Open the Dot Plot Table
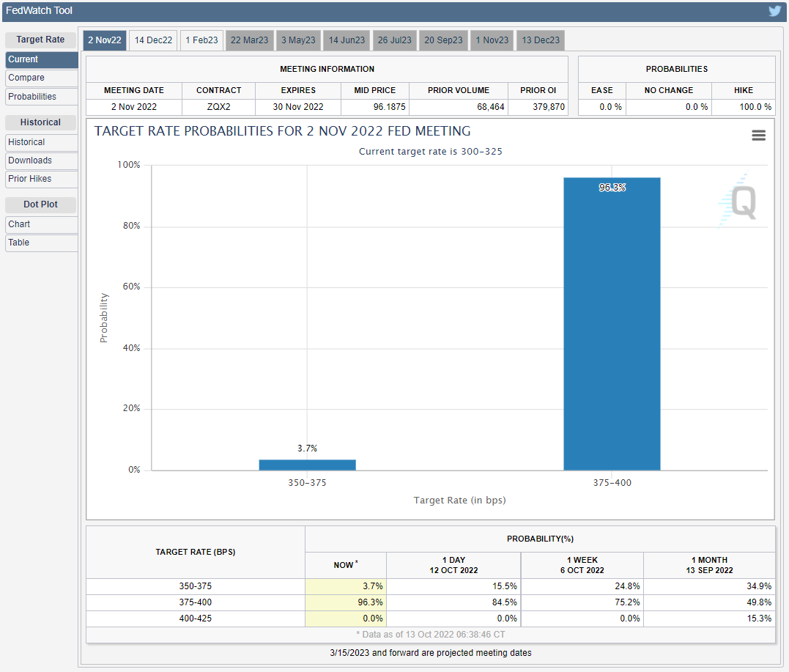 [41, 243]
